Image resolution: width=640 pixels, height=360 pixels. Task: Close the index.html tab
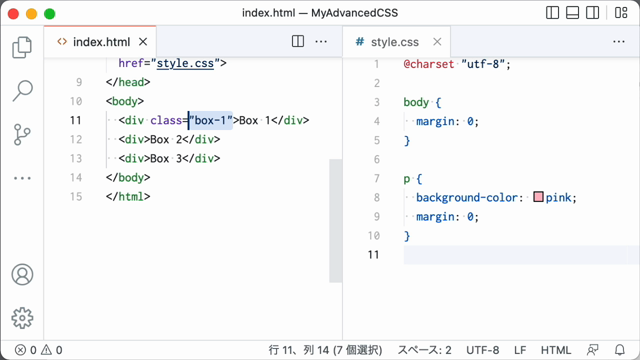(143, 42)
